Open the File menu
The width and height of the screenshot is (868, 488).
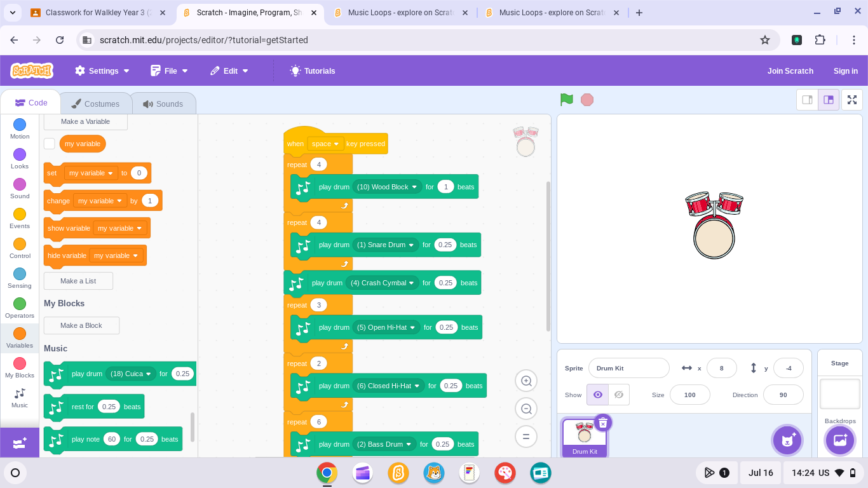pos(170,71)
